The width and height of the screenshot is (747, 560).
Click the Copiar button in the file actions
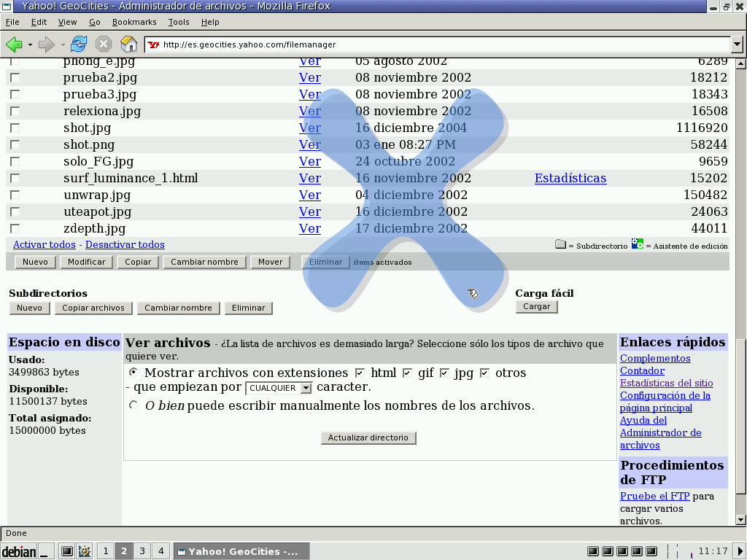click(x=138, y=262)
